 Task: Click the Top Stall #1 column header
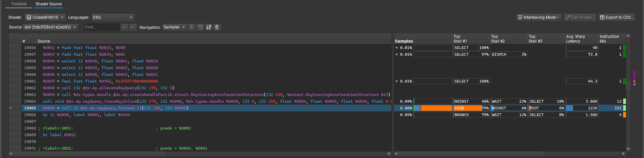[x=471, y=39]
